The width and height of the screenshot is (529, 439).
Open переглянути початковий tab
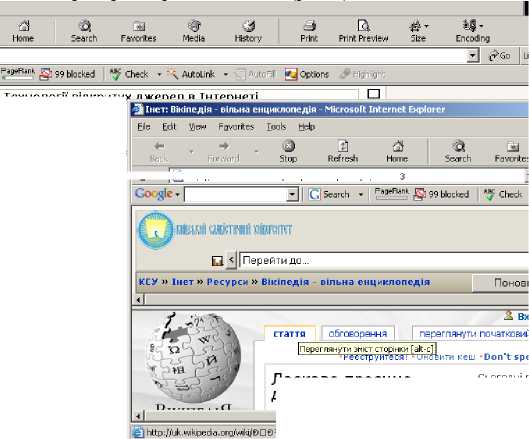pos(470,334)
